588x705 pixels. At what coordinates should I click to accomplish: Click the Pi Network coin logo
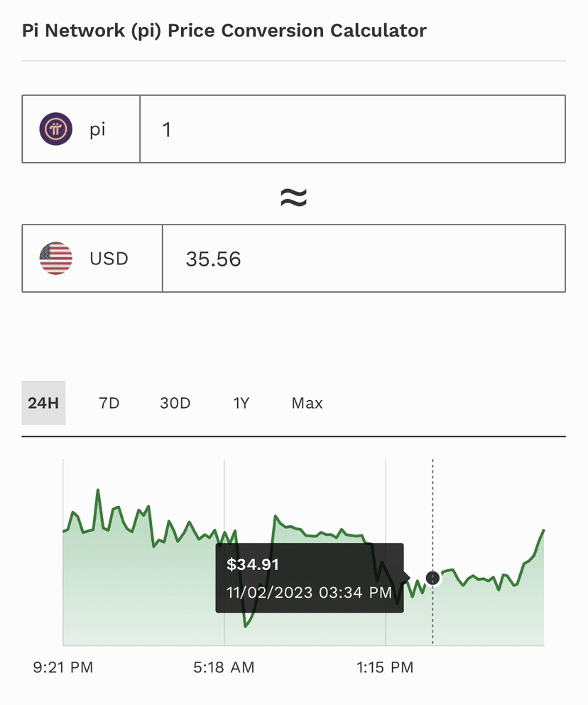coord(56,129)
